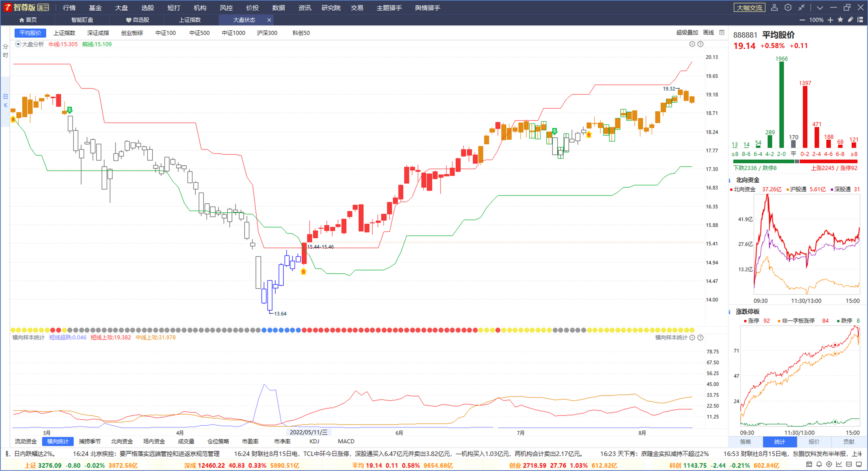Screen dimensions: 868x471
Task: Click the monitor screen icon in status bar
Action: (x=859, y=464)
